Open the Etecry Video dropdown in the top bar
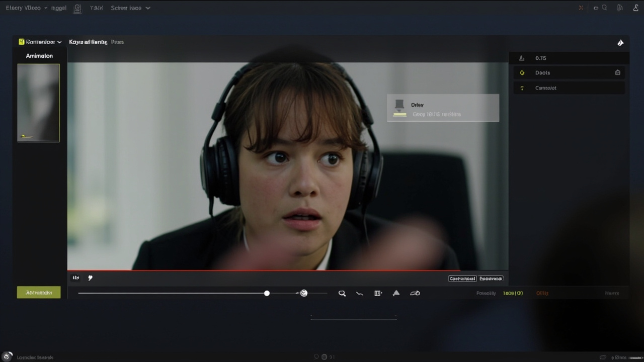This screenshot has width=644, height=362. 26,8
